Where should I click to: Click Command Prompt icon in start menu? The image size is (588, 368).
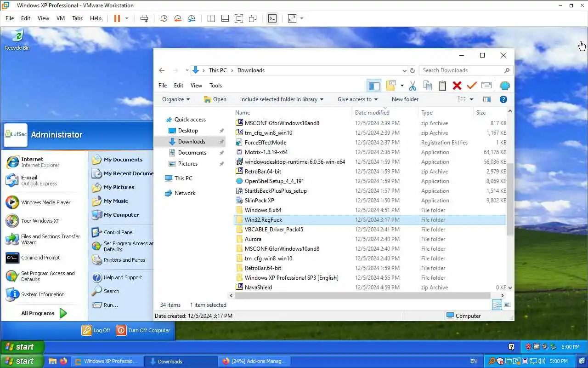pyautogui.click(x=12, y=258)
